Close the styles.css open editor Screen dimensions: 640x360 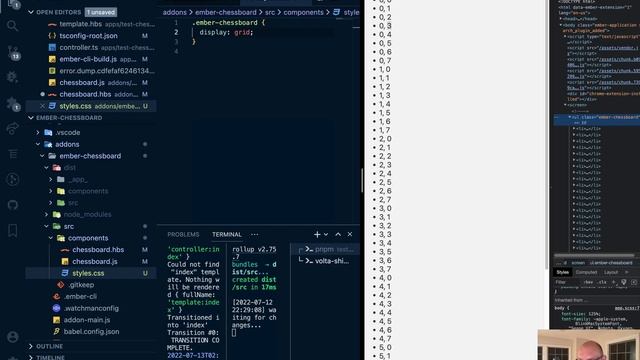pos(42,106)
